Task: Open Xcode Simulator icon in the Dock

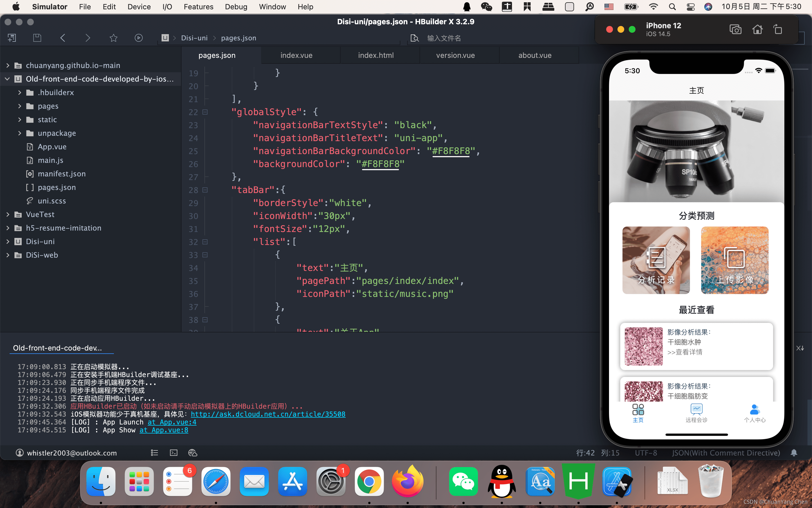Action: point(617,481)
